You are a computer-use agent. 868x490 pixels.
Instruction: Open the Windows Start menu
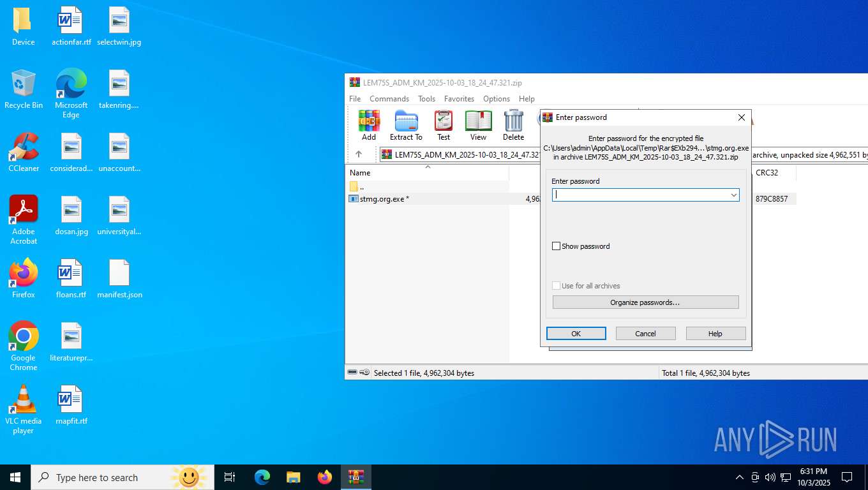(x=15, y=477)
